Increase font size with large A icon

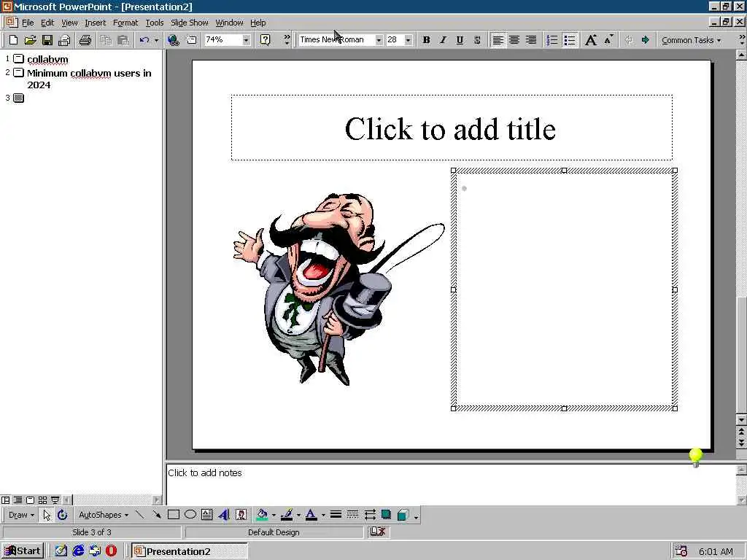[591, 40]
